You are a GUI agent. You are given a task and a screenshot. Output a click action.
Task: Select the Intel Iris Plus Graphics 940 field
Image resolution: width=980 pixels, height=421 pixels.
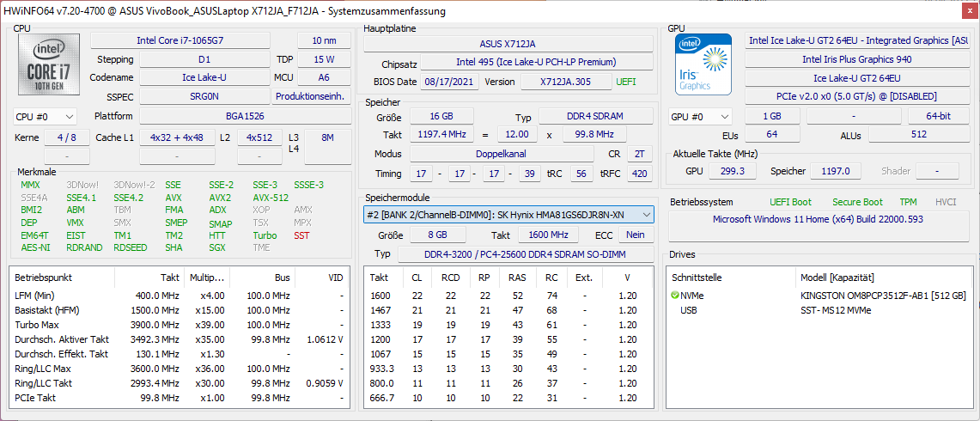point(856,59)
